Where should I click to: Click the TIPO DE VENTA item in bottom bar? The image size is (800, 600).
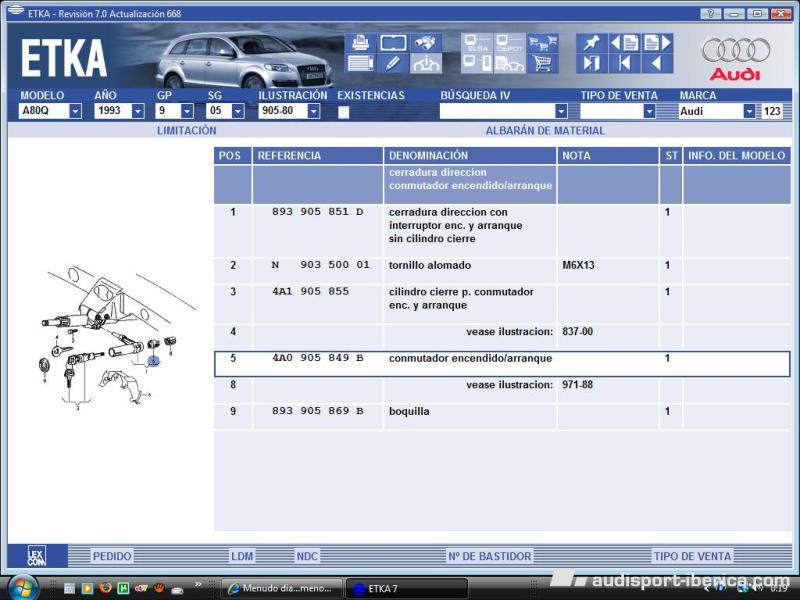point(692,556)
